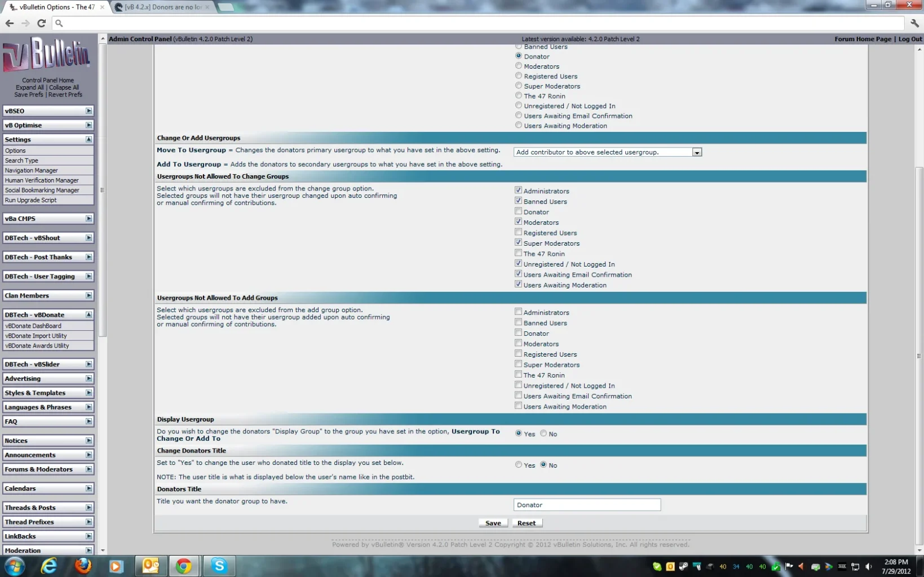Image resolution: width=924 pixels, height=577 pixels.
Task: Open Navigation Manager
Action: click(x=47, y=170)
